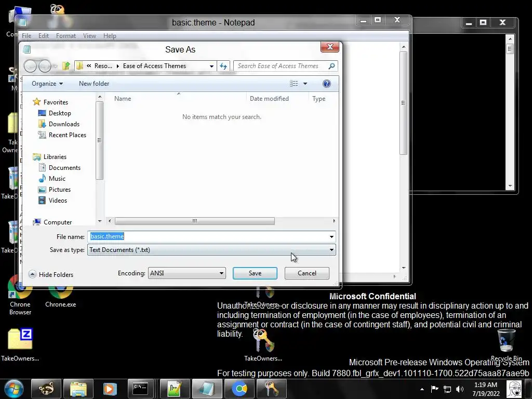Switch to Notepad taskbar button

pos(207,389)
